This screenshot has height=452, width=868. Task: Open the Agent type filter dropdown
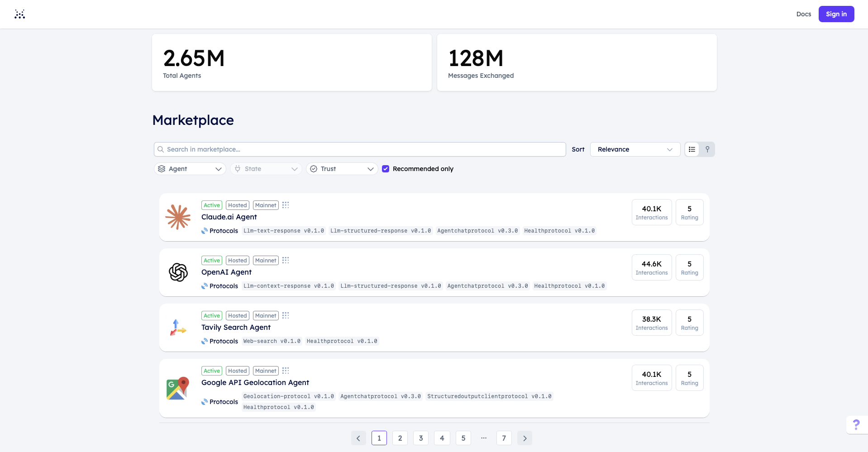pyautogui.click(x=190, y=169)
